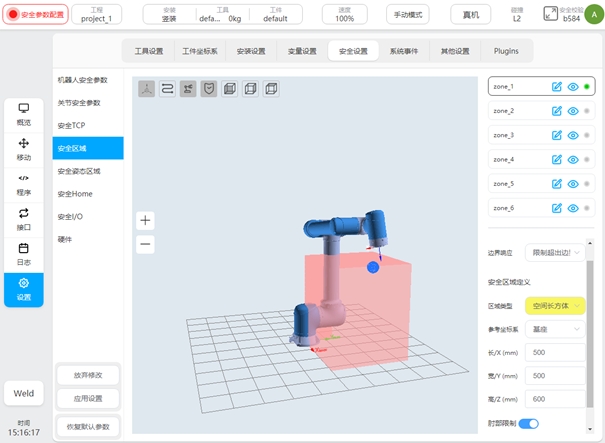Toggle the coordinate axes display icon
The image size is (605, 443).
click(x=147, y=89)
